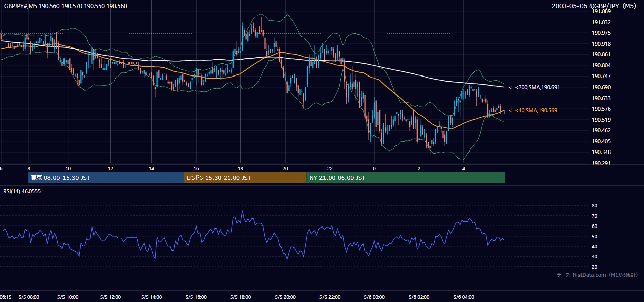Click price axis value 190.405
This screenshot has height=302, width=644.
(x=601, y=141)
